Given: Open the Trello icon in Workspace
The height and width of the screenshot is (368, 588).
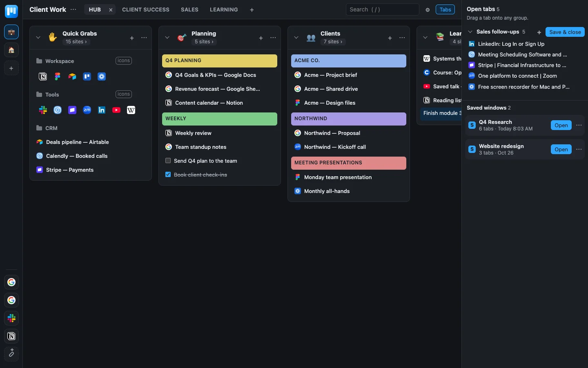Looking at the screenshot, I should pyautogui.click(x=87, y=76).
